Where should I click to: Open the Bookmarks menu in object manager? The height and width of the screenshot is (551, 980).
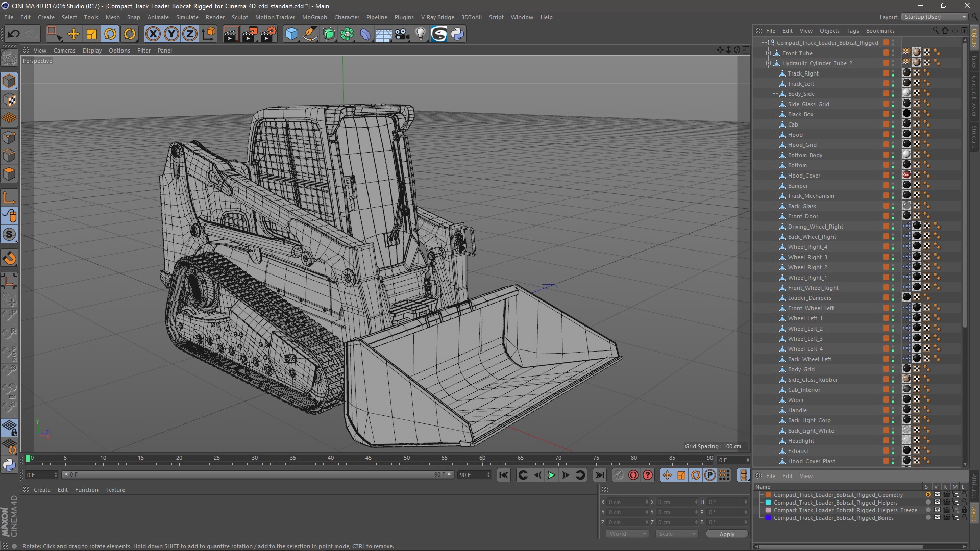[880, 31]
